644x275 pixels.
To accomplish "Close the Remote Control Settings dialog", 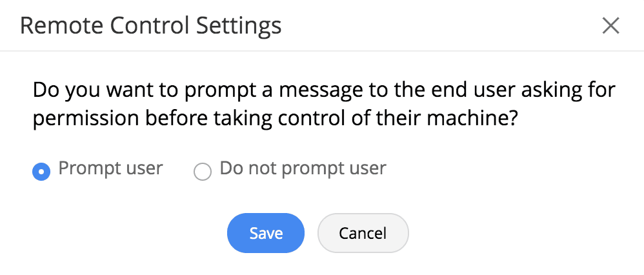I will point(610,26).
